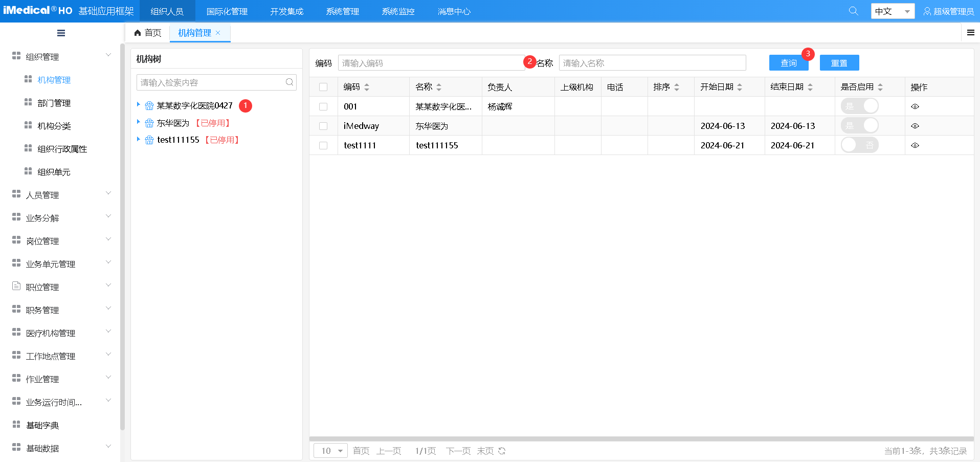Click the search icon in the 机构树 search box
Image resolution: width=980 pixels, height=462 pixels.
[x=289, y=82]
